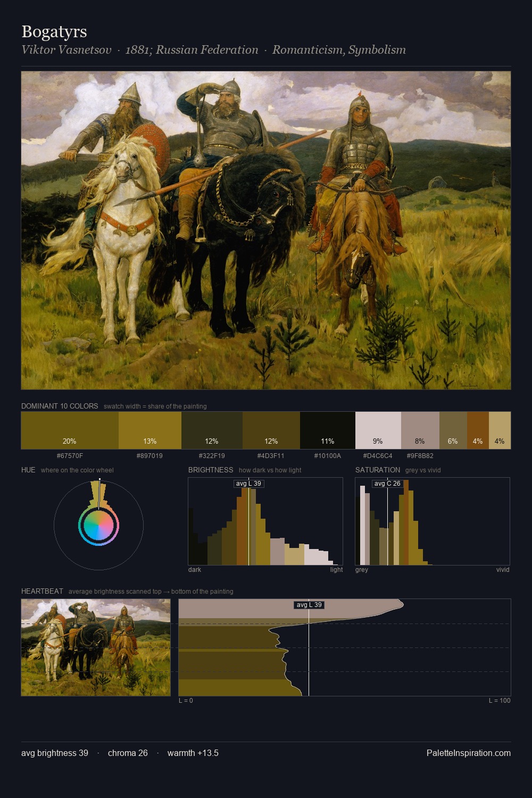The height and width of the screenshot is (798, 532).
Task: Click the "DOMINANT 10 COLORS" heading
Action: pyautogui.click(x=60, y=406)
